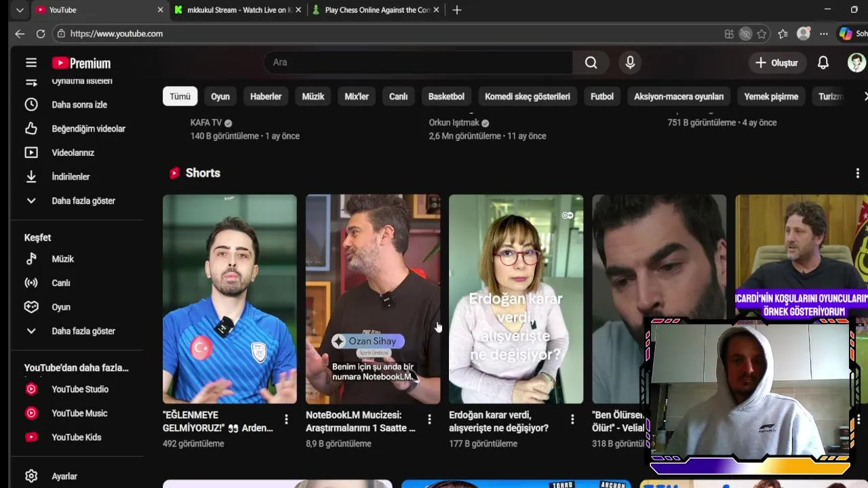Click the Oluştur create button
Screen dimensions: 868x488
click(x=777, y=62)
